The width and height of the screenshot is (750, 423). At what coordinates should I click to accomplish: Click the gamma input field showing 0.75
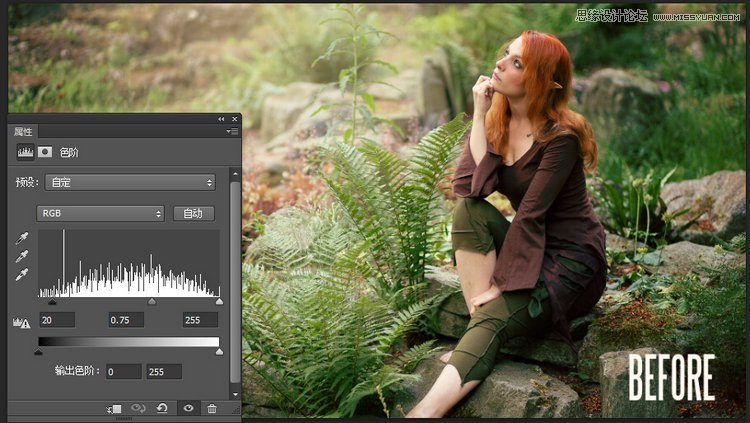[x=126, y=320]
